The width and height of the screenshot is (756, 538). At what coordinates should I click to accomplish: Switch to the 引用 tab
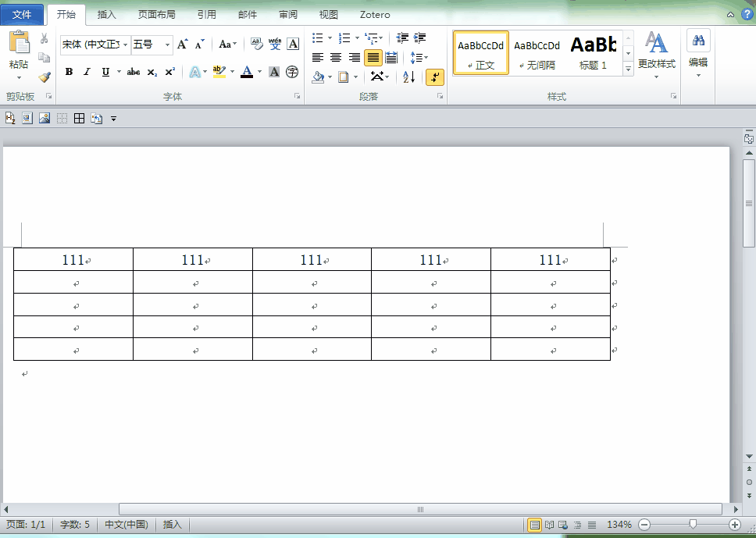206,15
